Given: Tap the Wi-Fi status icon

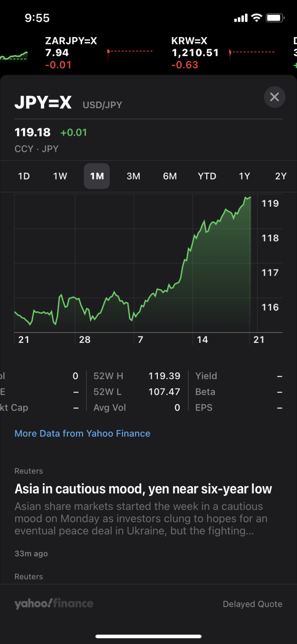Looking at the screenshot, I should click(x=256, y=18).
